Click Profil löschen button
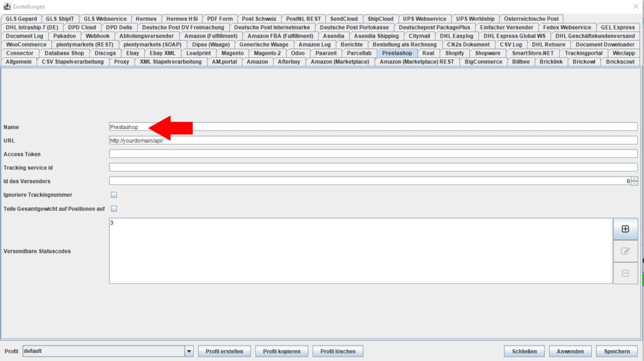This screenshot has height=361, width=644. (338, 351)
